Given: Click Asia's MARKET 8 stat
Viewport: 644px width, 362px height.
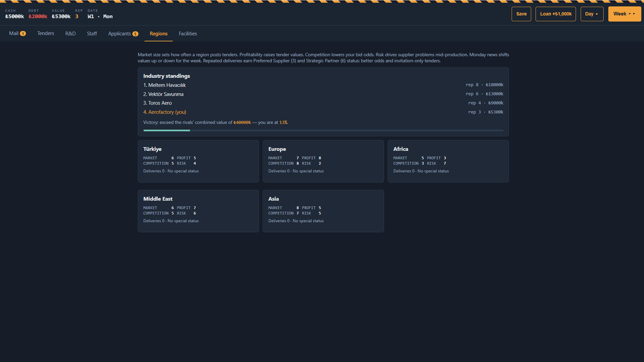Looking at the screenshot, I should [283, 208].
